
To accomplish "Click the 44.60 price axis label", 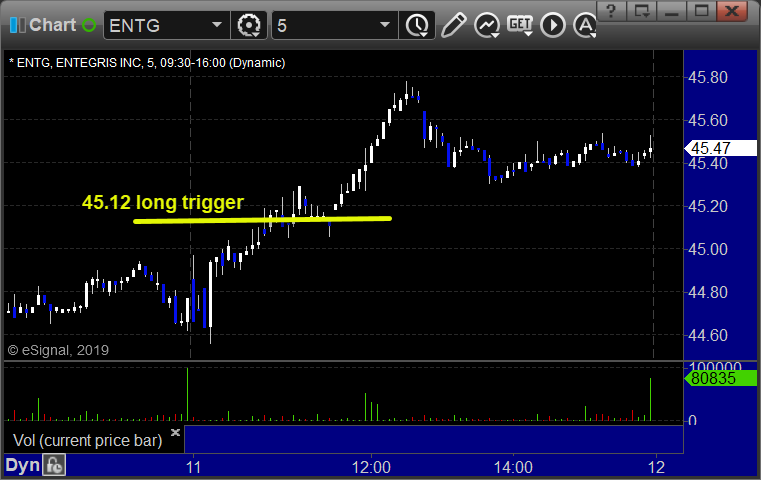I will coord(708,335).
